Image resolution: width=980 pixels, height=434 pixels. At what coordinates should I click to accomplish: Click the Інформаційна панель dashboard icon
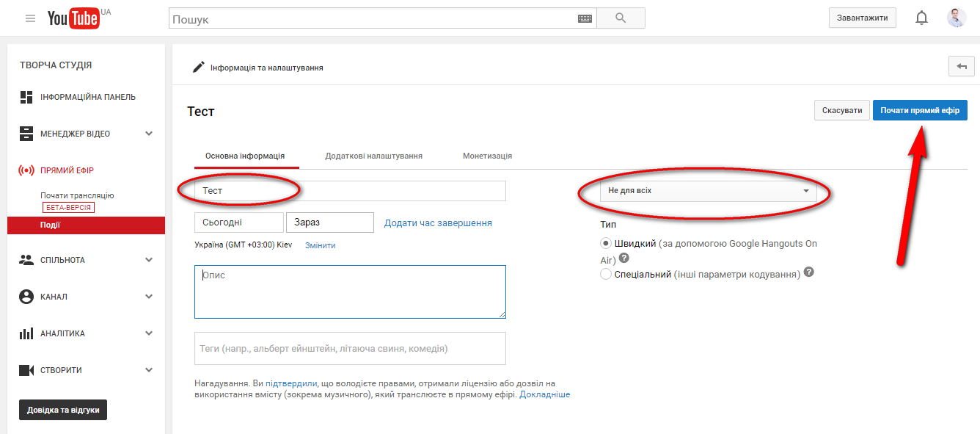pyautogui.click(x=26, y=97)
